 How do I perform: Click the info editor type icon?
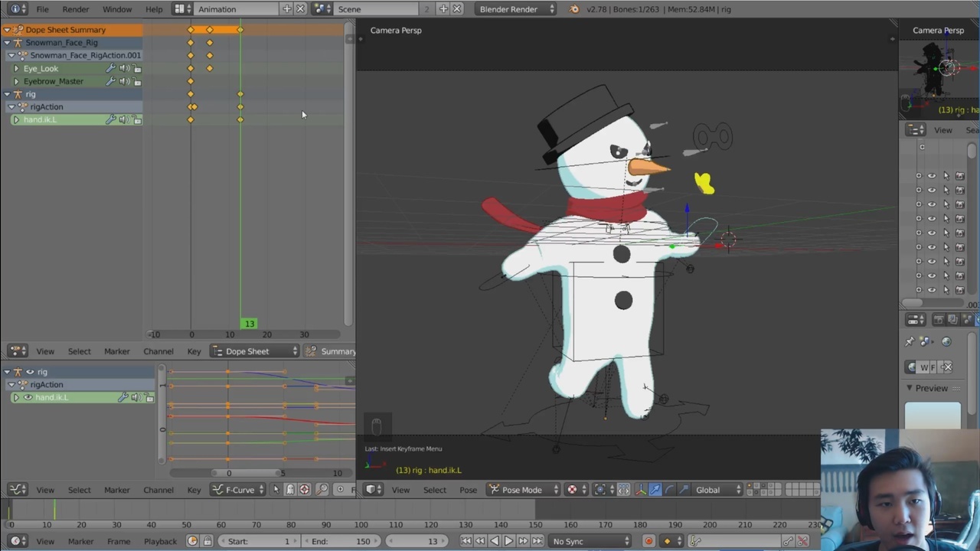click(x=15, y=9)
